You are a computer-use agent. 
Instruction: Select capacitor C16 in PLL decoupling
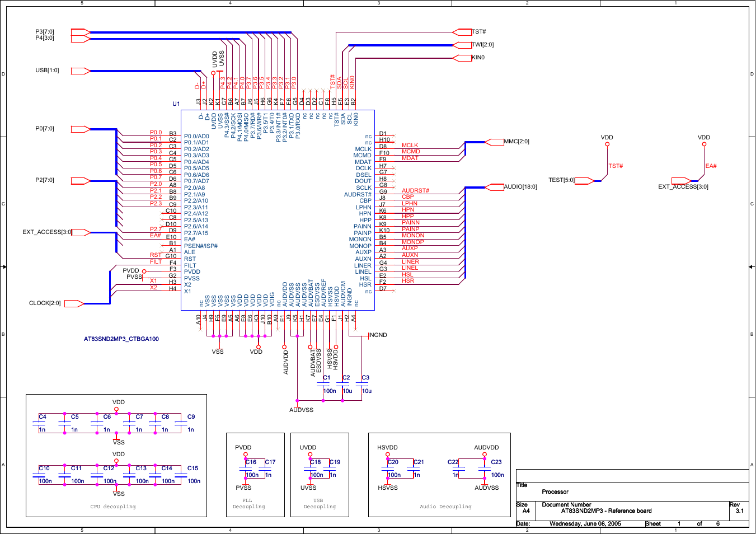coord(246,469)
